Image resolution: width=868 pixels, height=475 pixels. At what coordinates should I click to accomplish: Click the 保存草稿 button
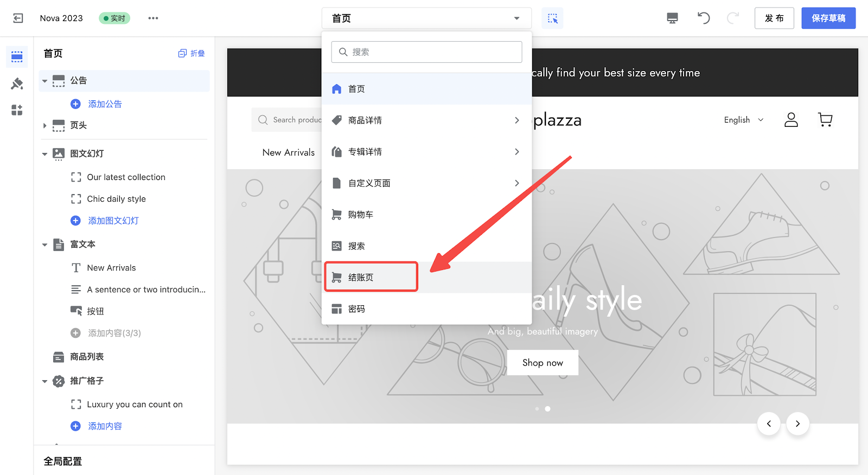[x=828, y=18]
